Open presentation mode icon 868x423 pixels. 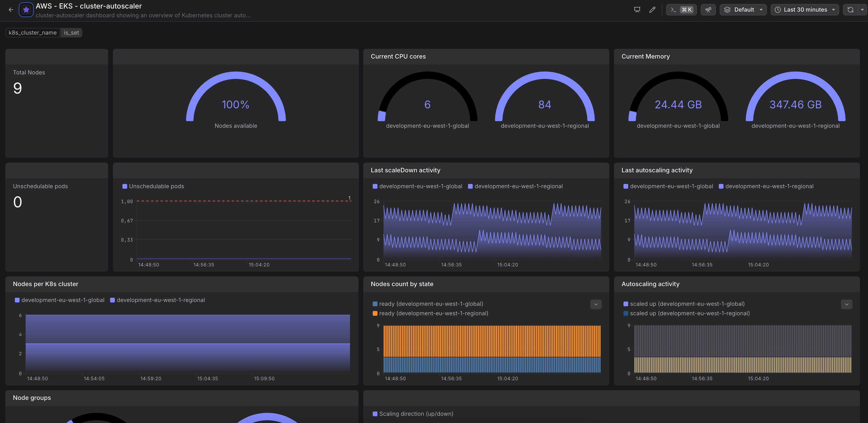pyautogui.click(x=637, y=10)
